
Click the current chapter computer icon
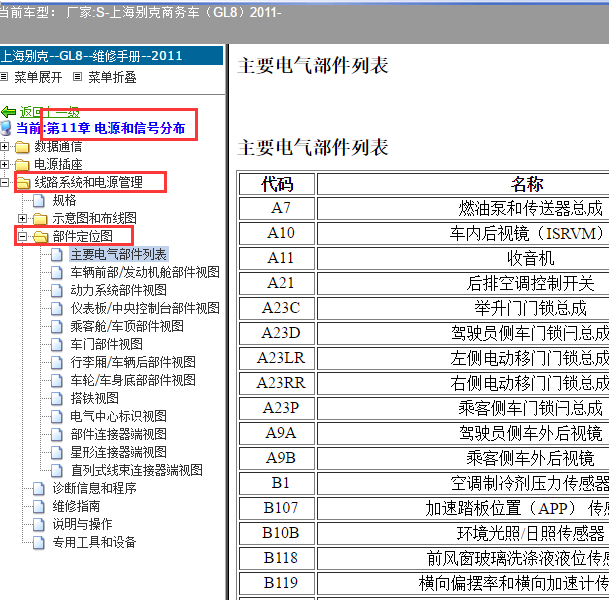(x=6, y=128)
